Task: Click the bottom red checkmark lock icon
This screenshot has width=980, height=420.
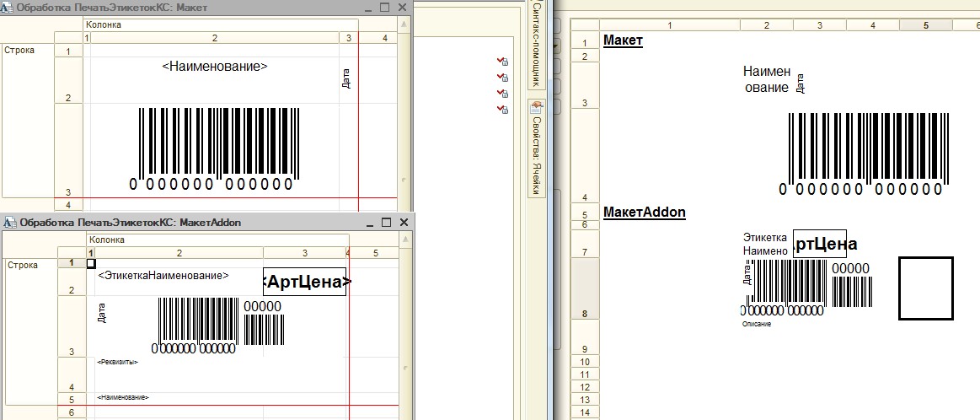Action: pos(502,110)
